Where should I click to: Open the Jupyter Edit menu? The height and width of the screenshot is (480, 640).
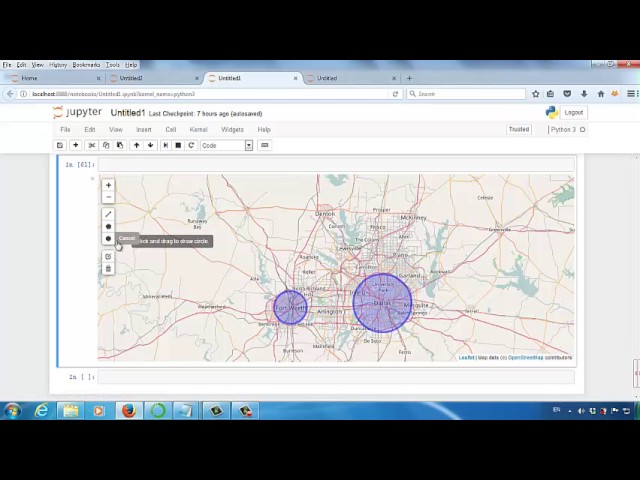(x=90, y=129)
